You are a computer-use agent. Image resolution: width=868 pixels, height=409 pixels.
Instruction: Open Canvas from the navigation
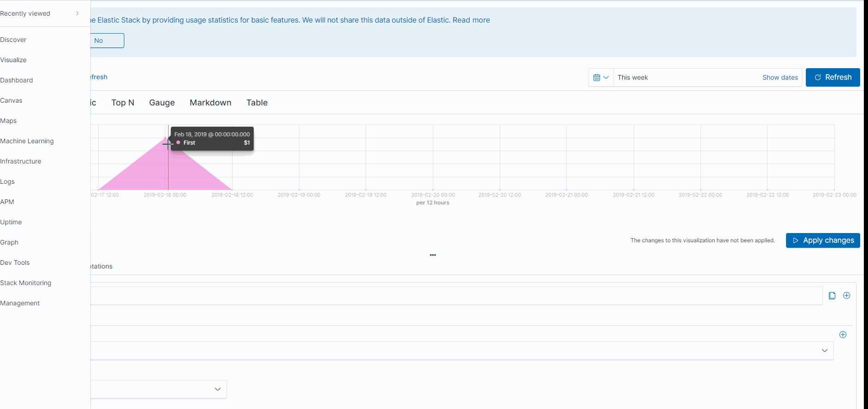point(11,100)
